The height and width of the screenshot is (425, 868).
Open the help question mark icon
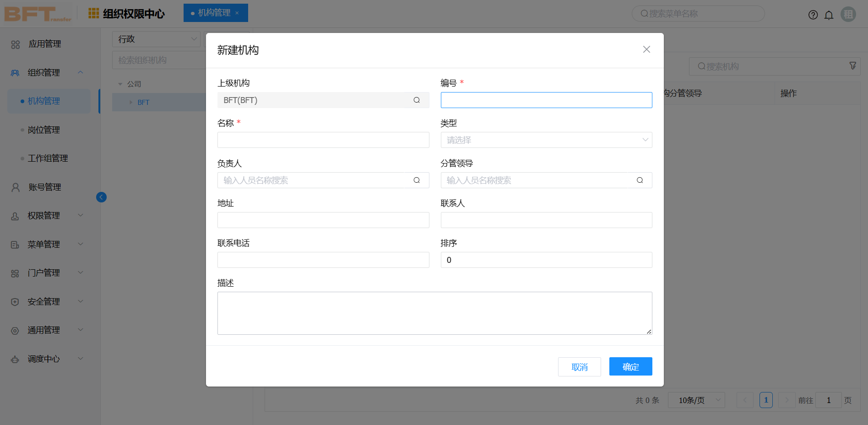click(813, 15)
